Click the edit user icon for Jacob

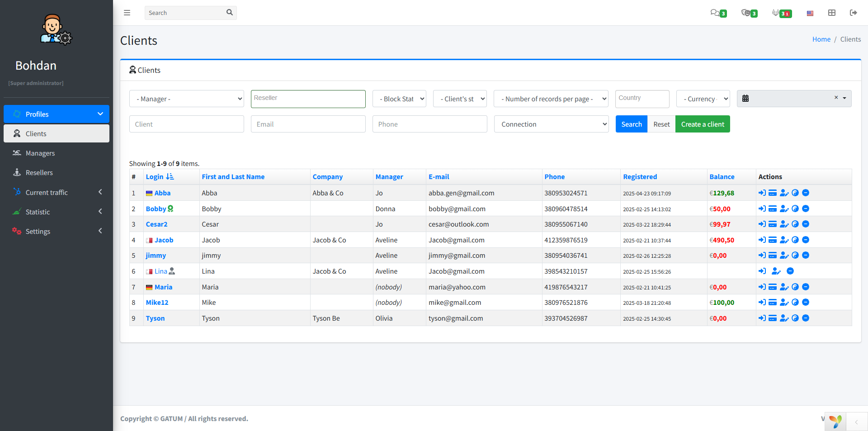(784, 240)
